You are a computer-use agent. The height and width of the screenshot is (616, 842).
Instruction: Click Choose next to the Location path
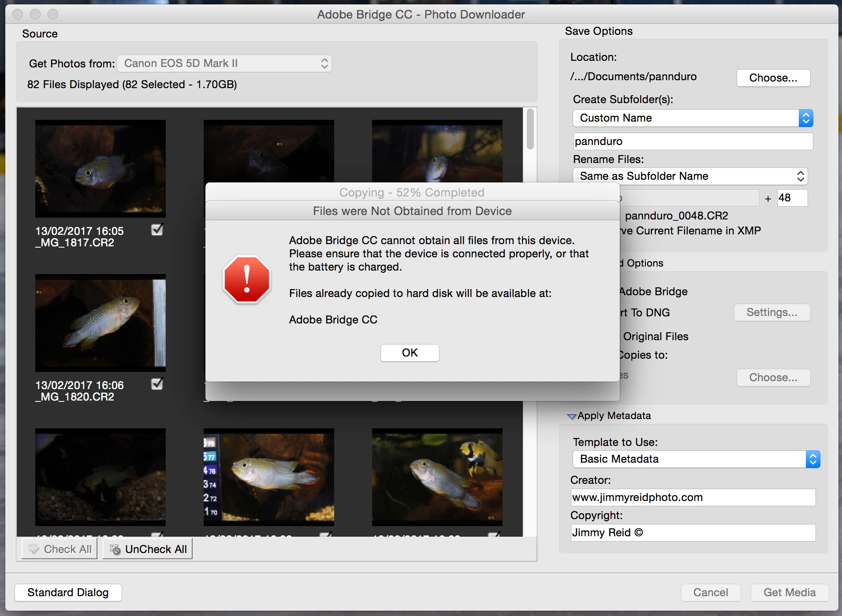[773, 78]
